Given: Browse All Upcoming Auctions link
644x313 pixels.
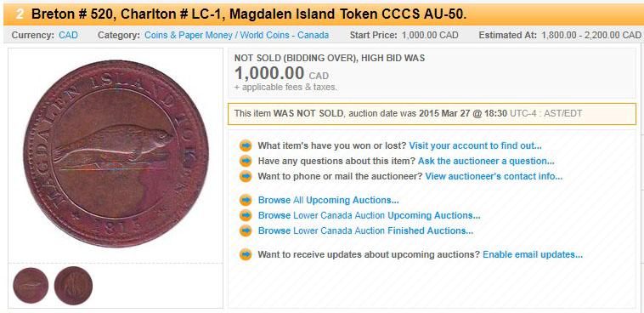Looking at the screenshot, I should [329, 201].
